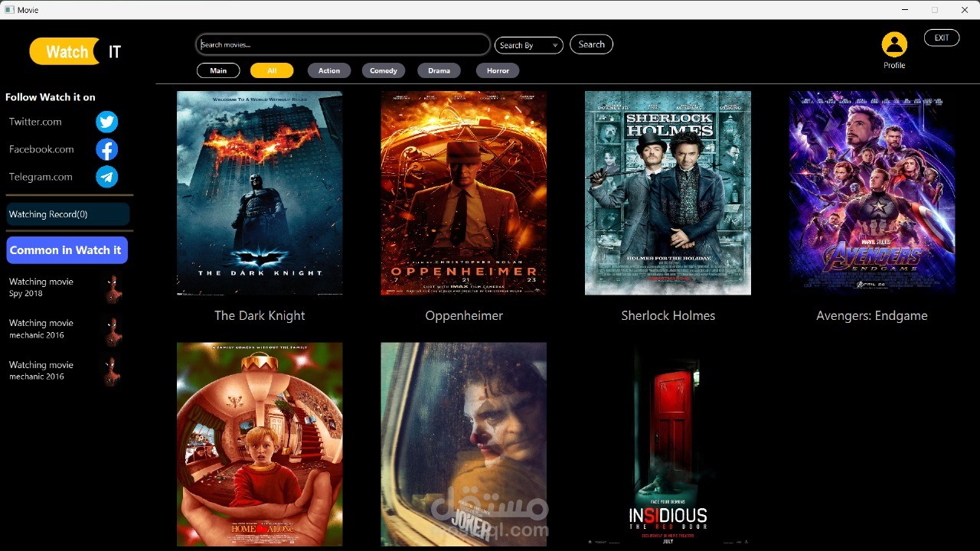Screen dimensions: 980x551
Task: Open the Joker poster
Action: click(464, 444)
